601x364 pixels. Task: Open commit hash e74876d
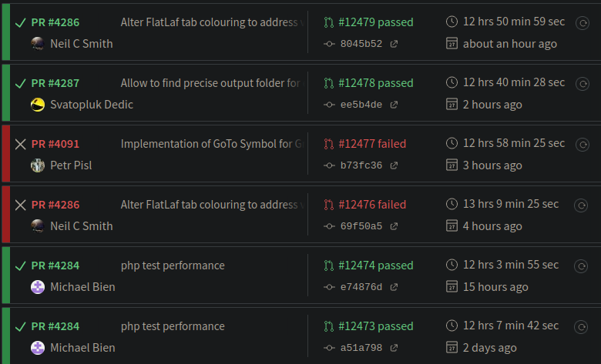361,287
